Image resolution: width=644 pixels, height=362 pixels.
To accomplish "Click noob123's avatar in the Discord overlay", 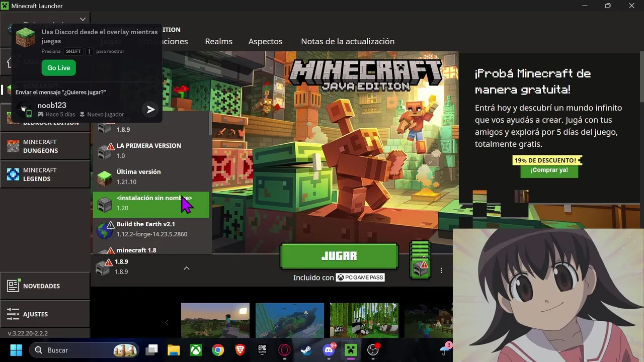I will click(x=24, y=109).
